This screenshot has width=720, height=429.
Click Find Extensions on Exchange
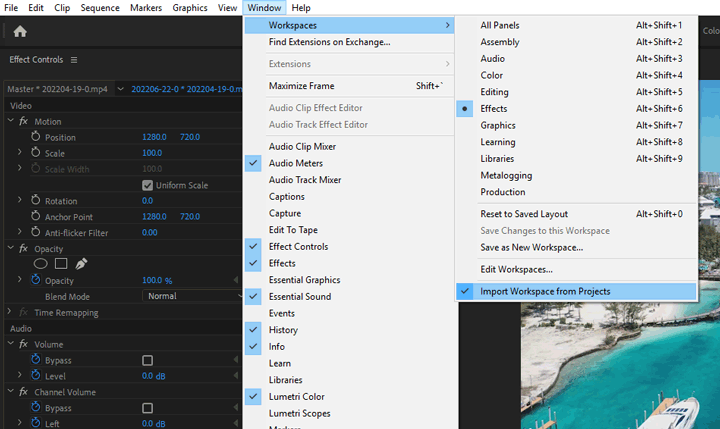click(x=329, y=42)
